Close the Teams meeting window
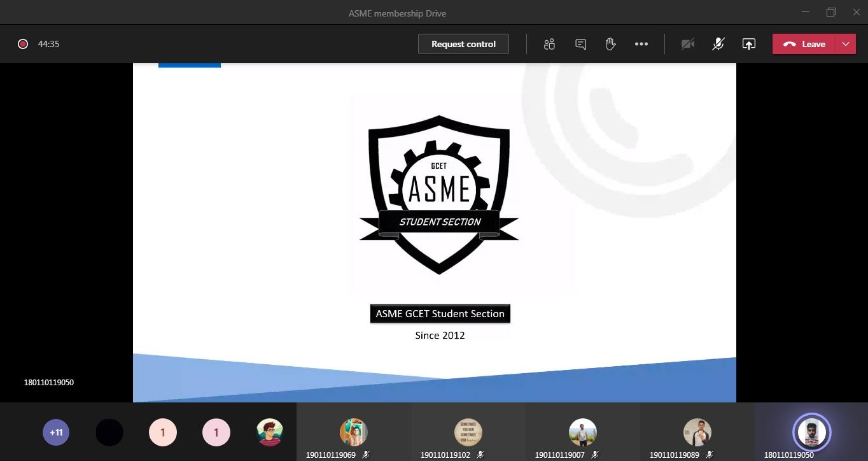Screen dimensions: 868x461 [856, 12]
